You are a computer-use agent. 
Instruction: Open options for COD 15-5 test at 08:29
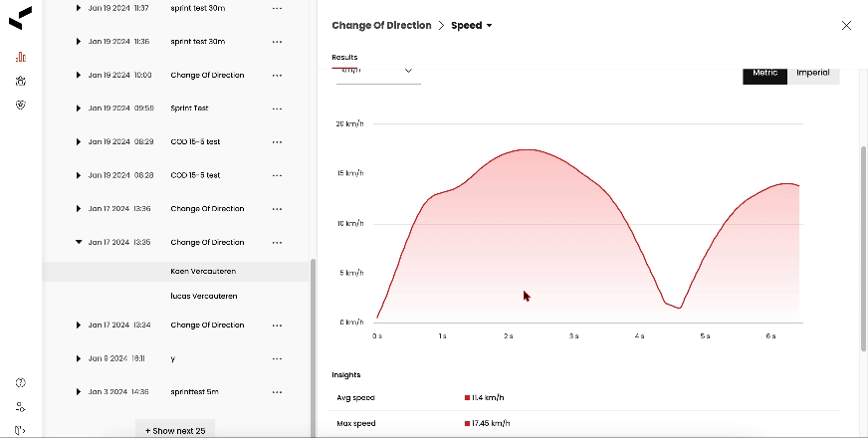tap(277, 141)
